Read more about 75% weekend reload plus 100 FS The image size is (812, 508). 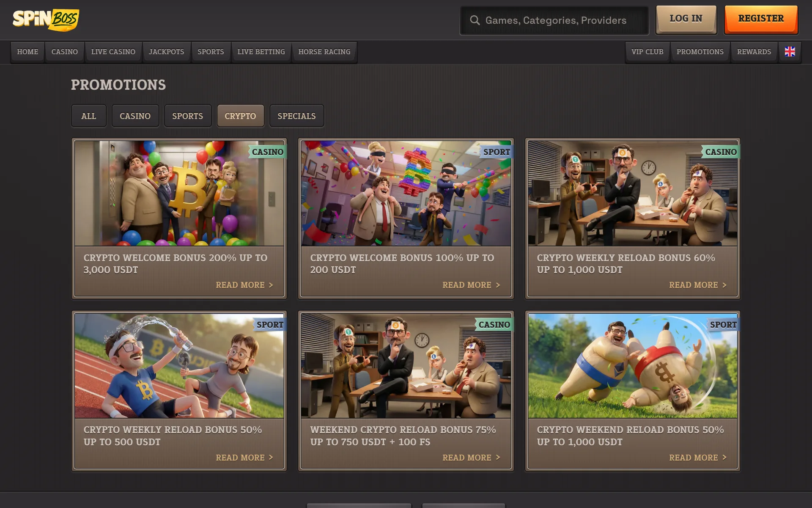(471, 458)
